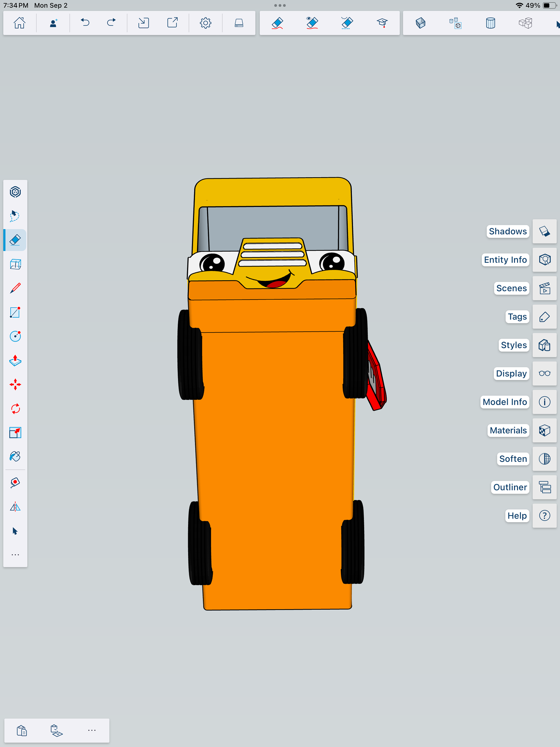
Task: Expand bottom clipboard bar ellipsis menu
Action: (x=92, y=730)
